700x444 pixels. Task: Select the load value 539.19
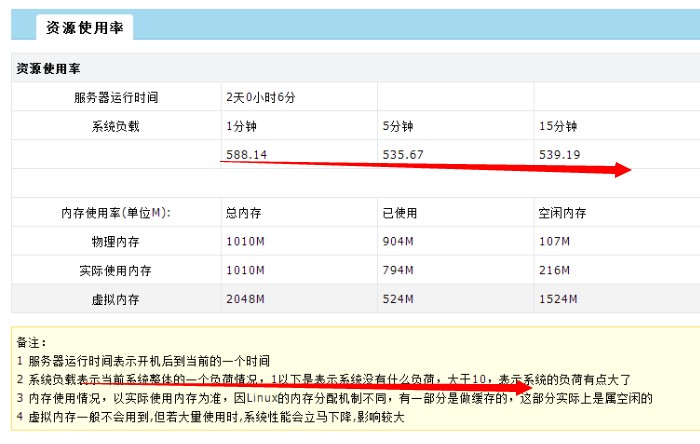560,155
